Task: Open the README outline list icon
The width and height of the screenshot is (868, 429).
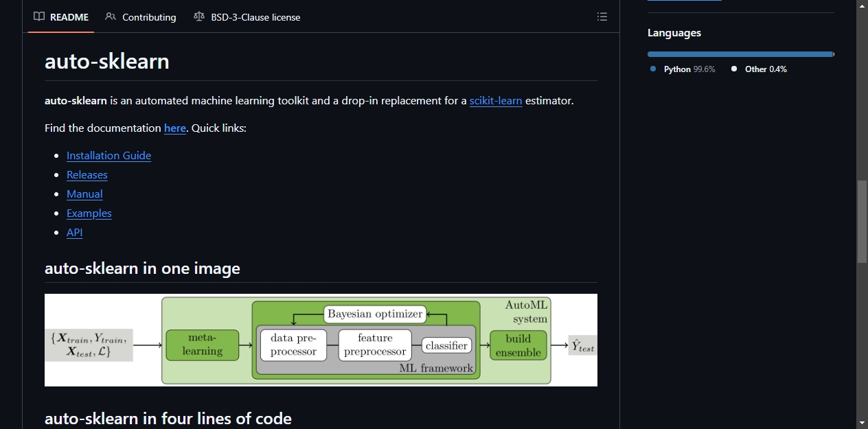Action: coord(602,16)
